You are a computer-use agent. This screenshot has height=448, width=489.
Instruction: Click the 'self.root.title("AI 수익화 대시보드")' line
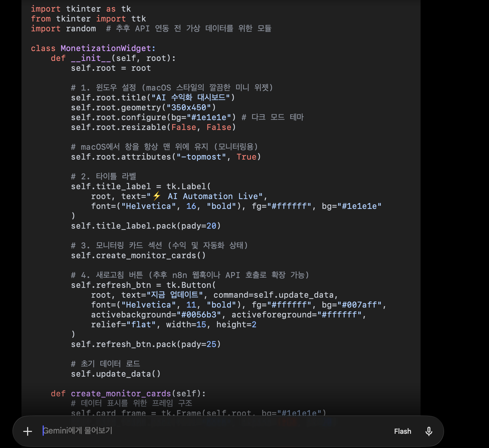point(153,97)
